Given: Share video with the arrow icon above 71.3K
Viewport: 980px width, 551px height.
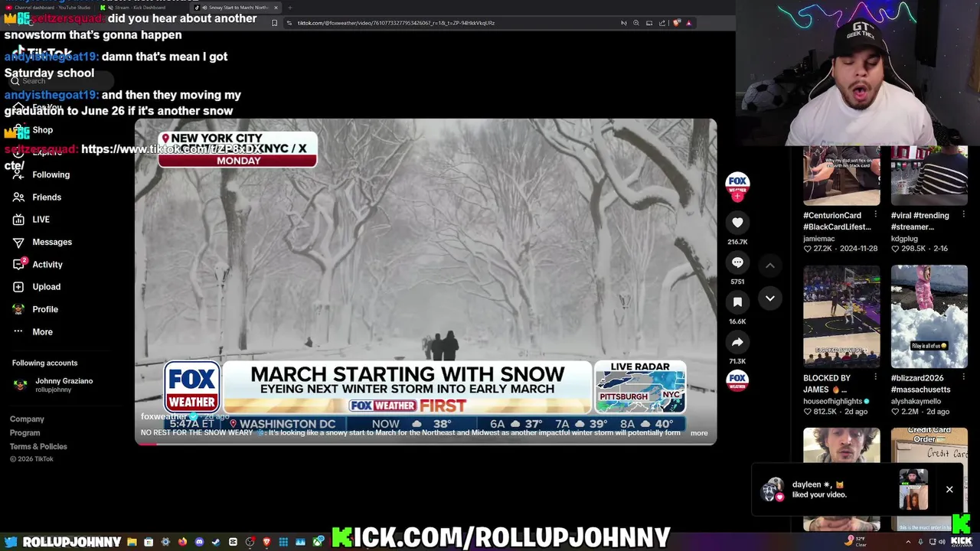Looking at the screenshot, I should coord(737,342).
